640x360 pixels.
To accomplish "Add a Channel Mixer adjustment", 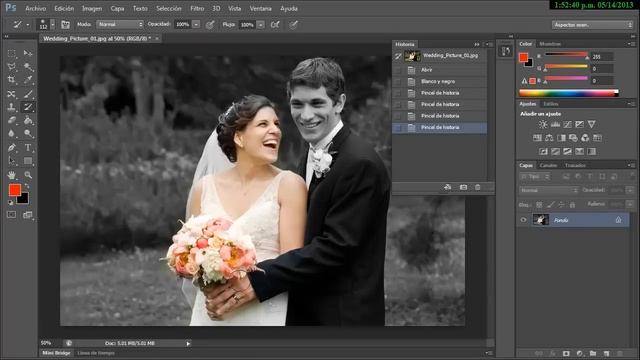I will click(585, 138).
